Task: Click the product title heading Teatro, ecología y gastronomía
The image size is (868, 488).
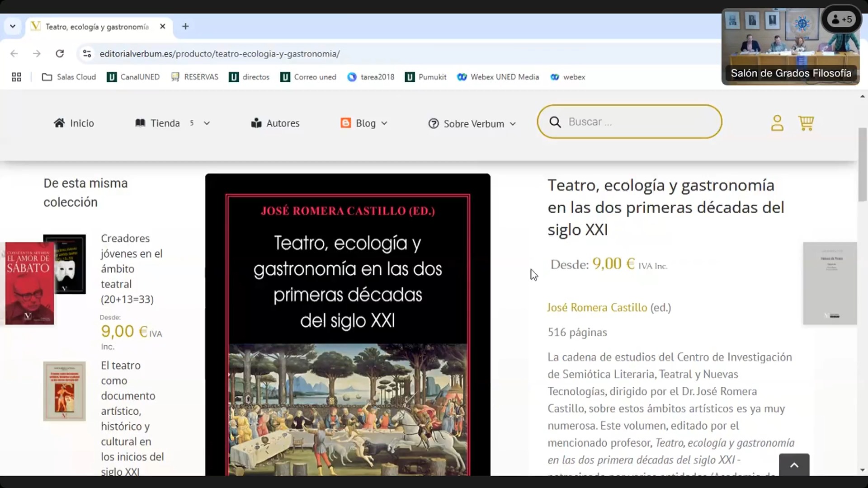Action: point(666,207)
